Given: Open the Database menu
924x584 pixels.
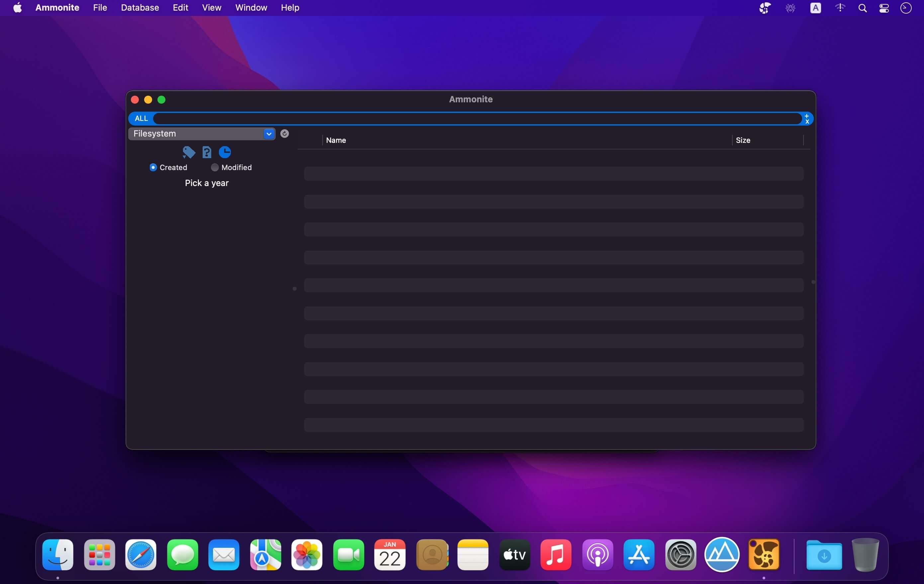Looking at the screenshot, I should pyautogui.click(x=140, y=8).
